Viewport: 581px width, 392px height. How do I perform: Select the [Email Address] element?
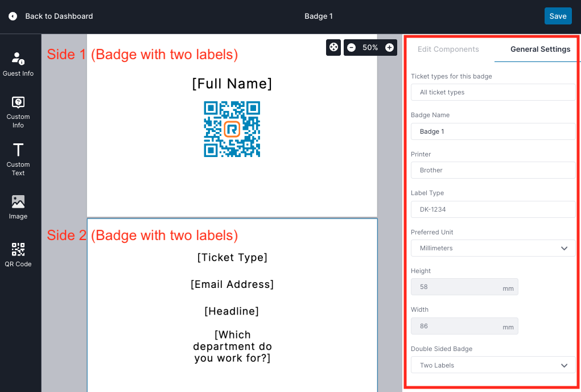point(232,284)
